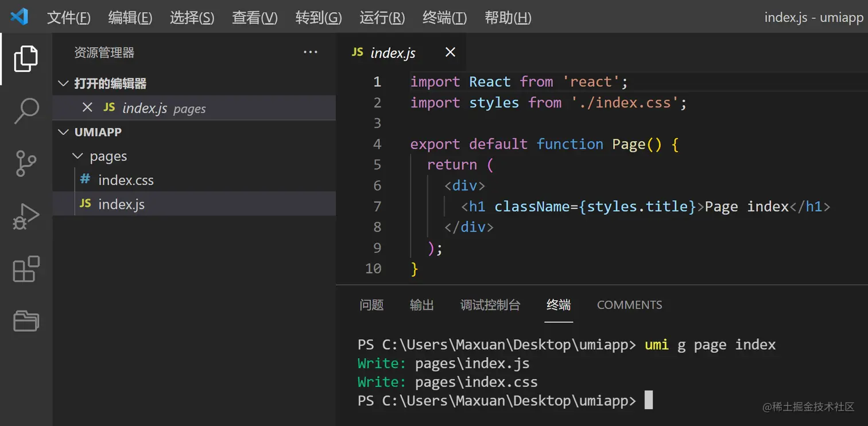Image resolution: width=868 pixels, height=426 pixels.
Task: Click terminal output pages\index.js
Action: tap(472, 363)
